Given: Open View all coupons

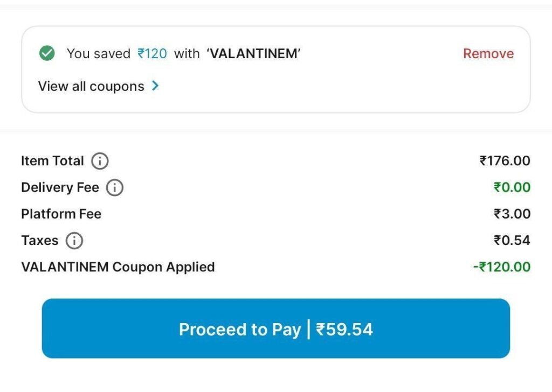Looking at the screenshot, I should [x=91, y=86].
